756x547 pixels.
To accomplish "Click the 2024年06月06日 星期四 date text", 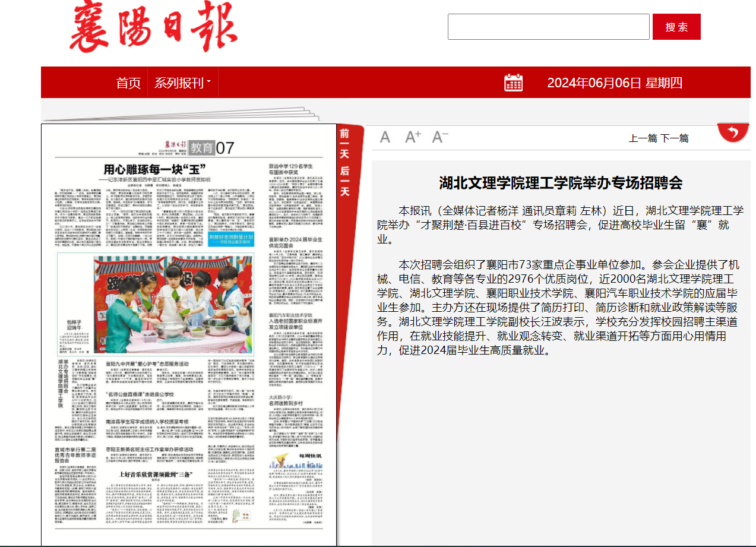I will (x=615, y=83).
